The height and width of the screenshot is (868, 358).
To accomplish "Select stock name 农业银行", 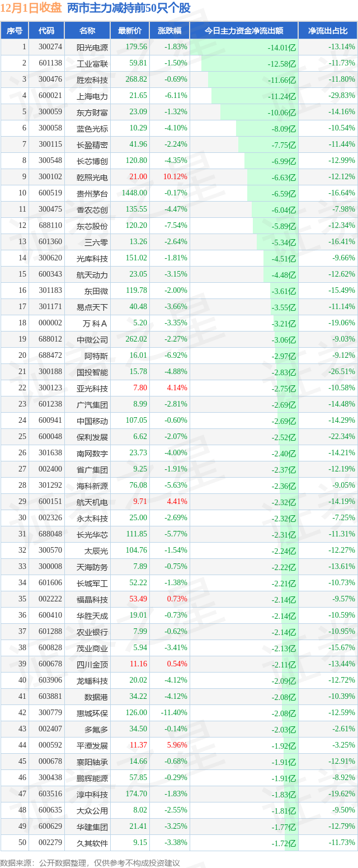I will 92,632.
